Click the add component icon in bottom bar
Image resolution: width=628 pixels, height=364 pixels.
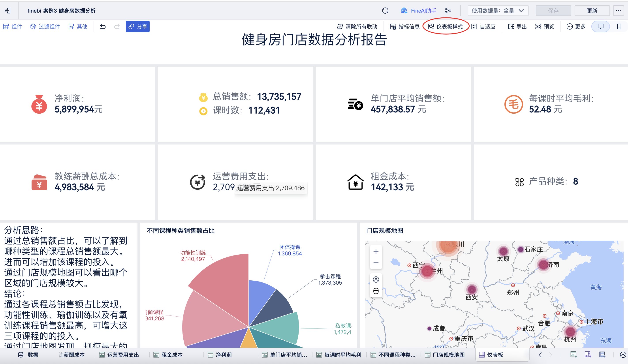[x=573, y=355]
